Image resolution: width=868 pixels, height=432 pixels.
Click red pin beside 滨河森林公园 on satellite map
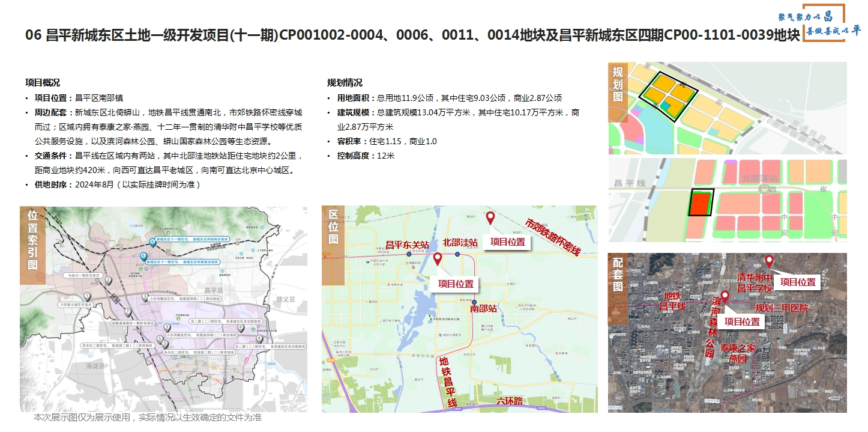coord(725,296)
